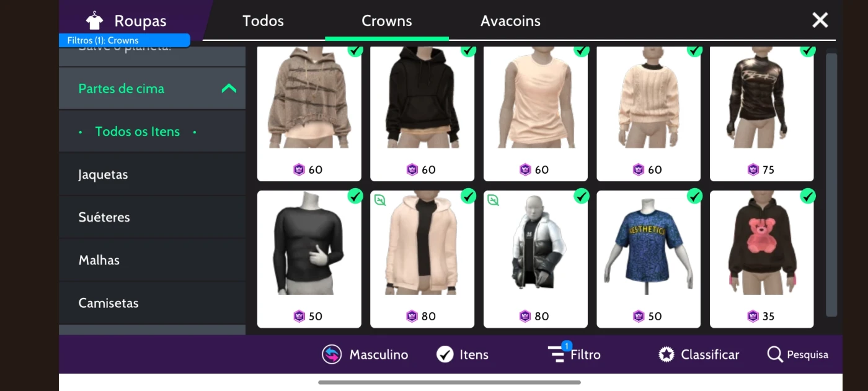The height and width of the screenshot is (391, 868).
Task: Open the Suéteres subcategory
Action: (152, 217)
